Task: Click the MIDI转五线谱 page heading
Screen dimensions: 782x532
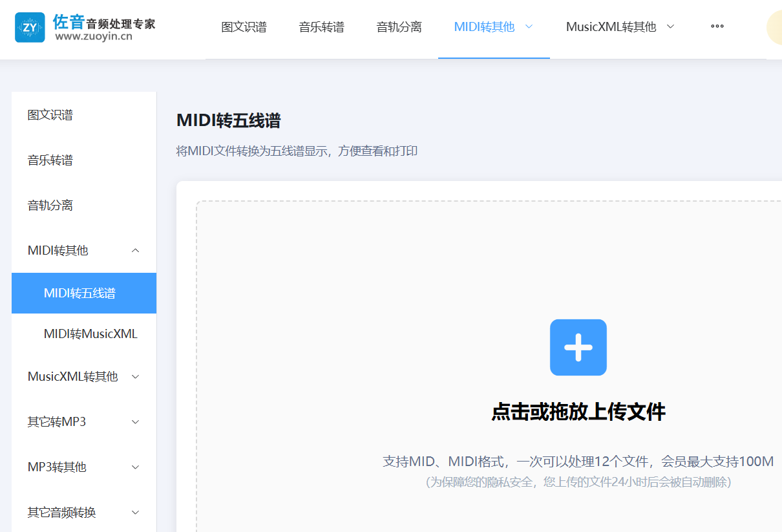Action: point(228,120)
